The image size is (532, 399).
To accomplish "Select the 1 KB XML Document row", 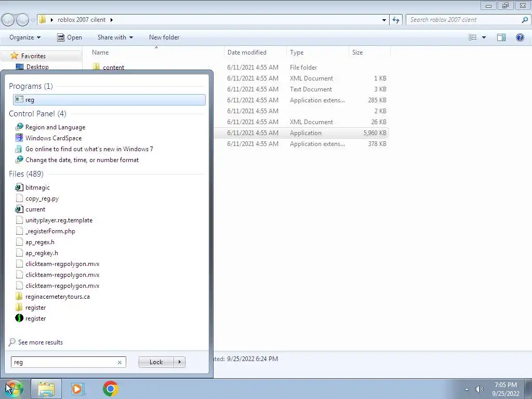I will 301,78.
